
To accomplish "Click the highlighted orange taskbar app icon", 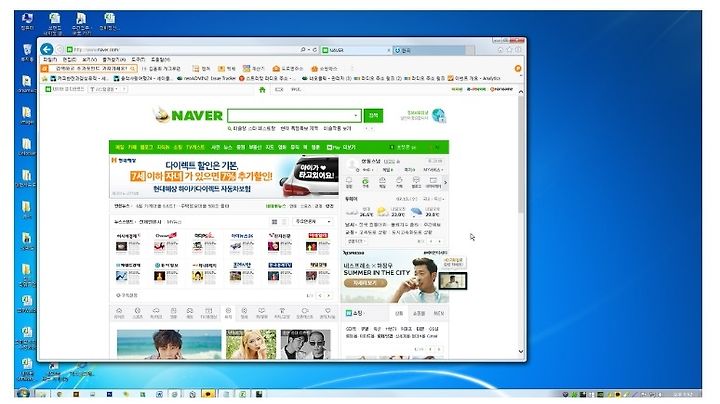I will point(208,394).
